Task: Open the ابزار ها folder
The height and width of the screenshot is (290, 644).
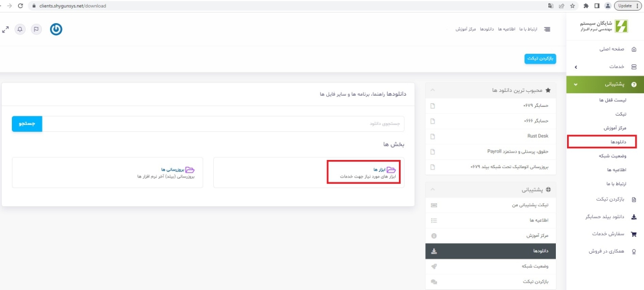Action: tap(380, 169)
